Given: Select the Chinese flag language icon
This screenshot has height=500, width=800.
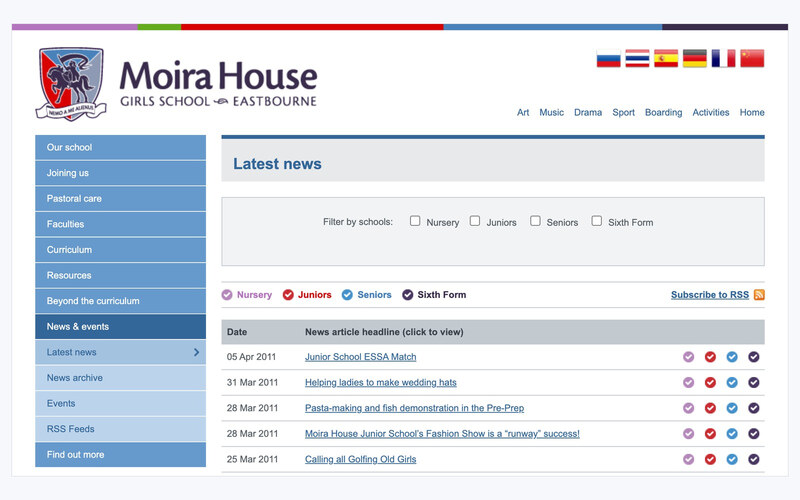Looking at the screenshot, I should (x=752, y=59).
